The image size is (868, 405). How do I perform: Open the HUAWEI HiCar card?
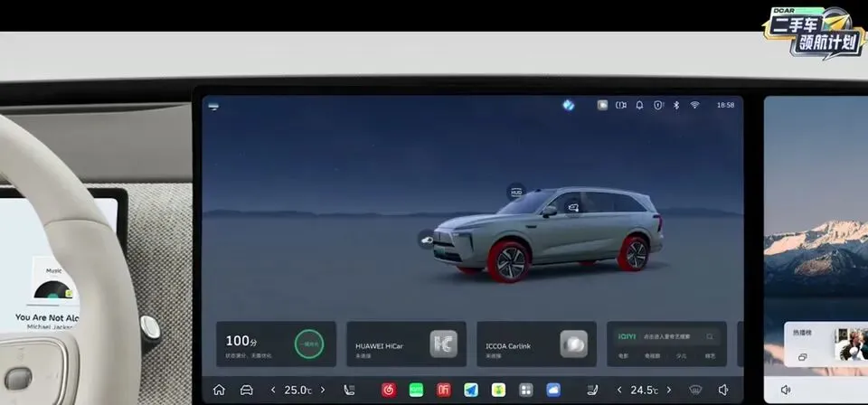click(x=406, y=344)
